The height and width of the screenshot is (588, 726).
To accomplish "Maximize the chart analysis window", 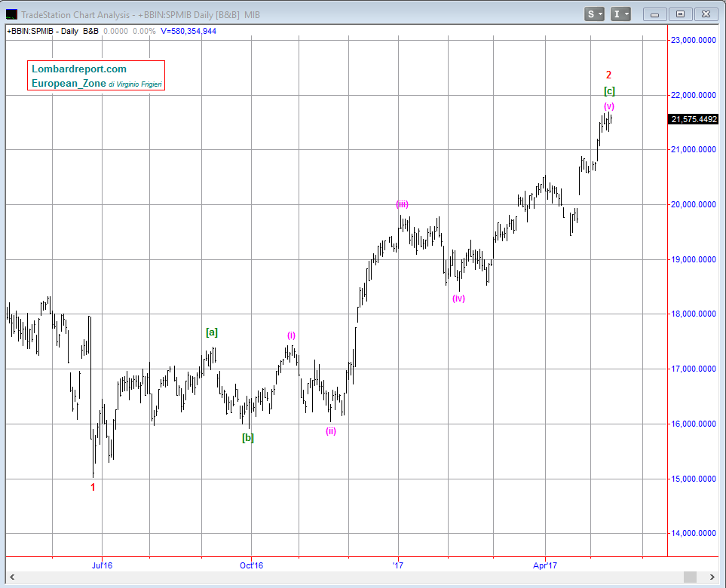I will tap(680, 14).
